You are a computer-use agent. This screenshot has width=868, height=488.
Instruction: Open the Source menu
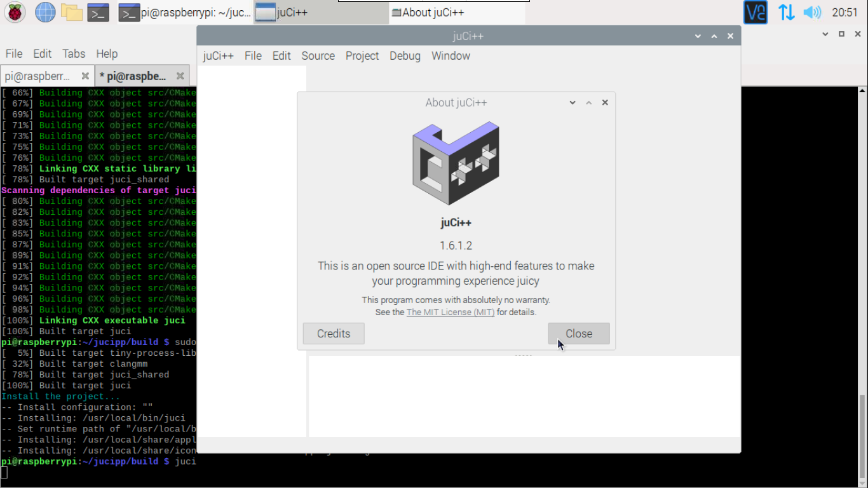pos(318,56)
